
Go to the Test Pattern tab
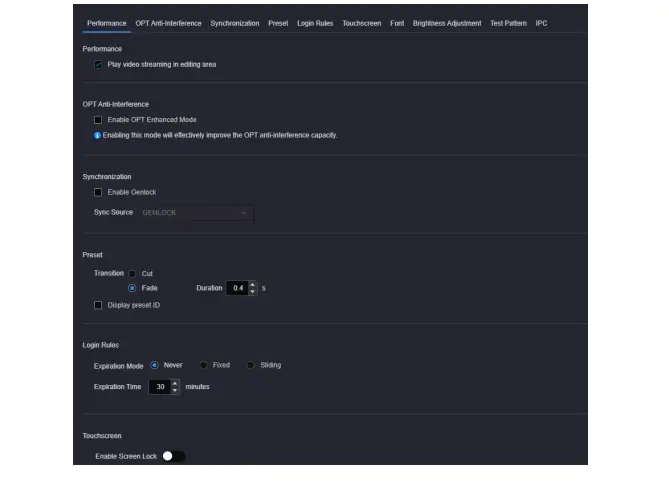pyautogui.click(x=508, y=23)
